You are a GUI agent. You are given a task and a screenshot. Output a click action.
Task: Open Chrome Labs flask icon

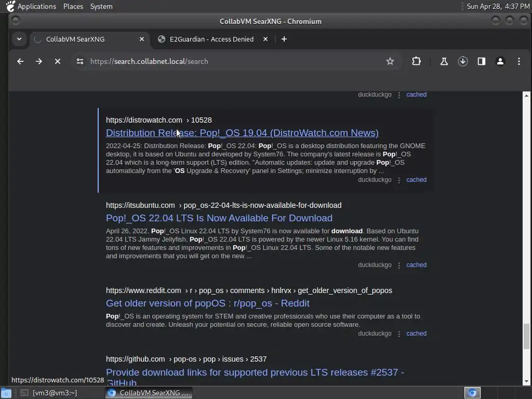point(444,61)
